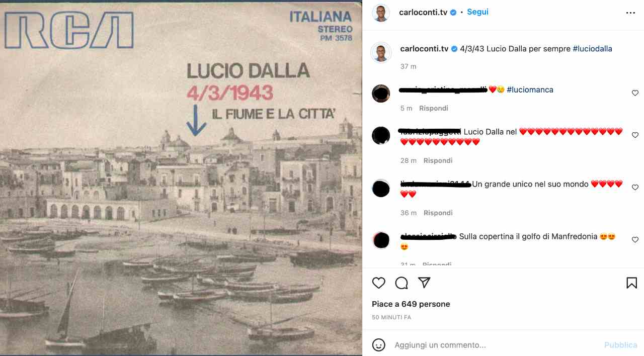
Task: Save the post with the bookmark icon
Action: click(x=631, y=283)
